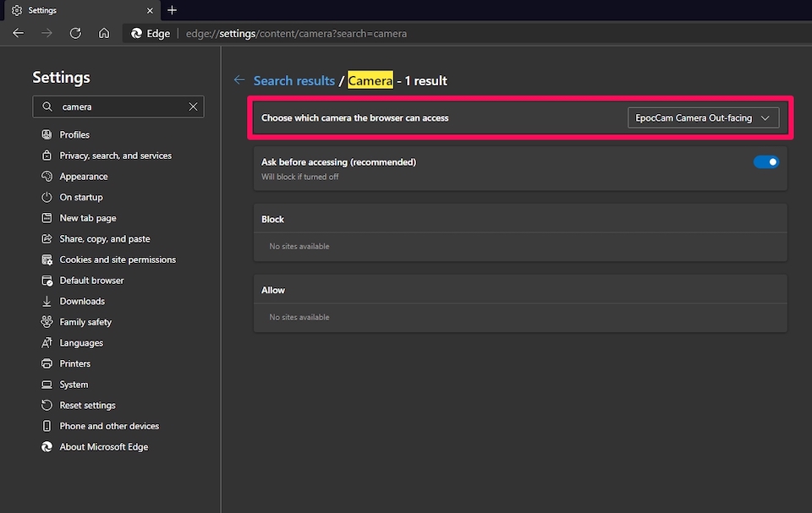The width and height of the screenshot is (812, 513).
Task: Open Default browser settings label
Action: tap(91, 281)
